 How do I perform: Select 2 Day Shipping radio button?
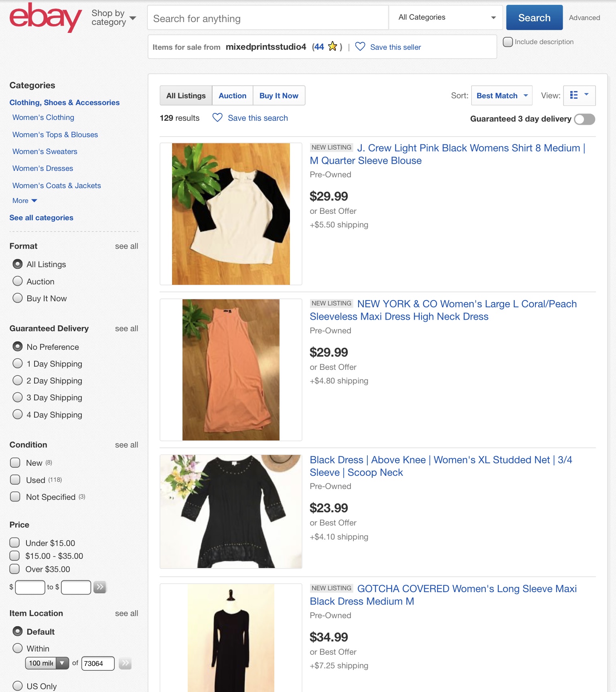tap(18, 380)
